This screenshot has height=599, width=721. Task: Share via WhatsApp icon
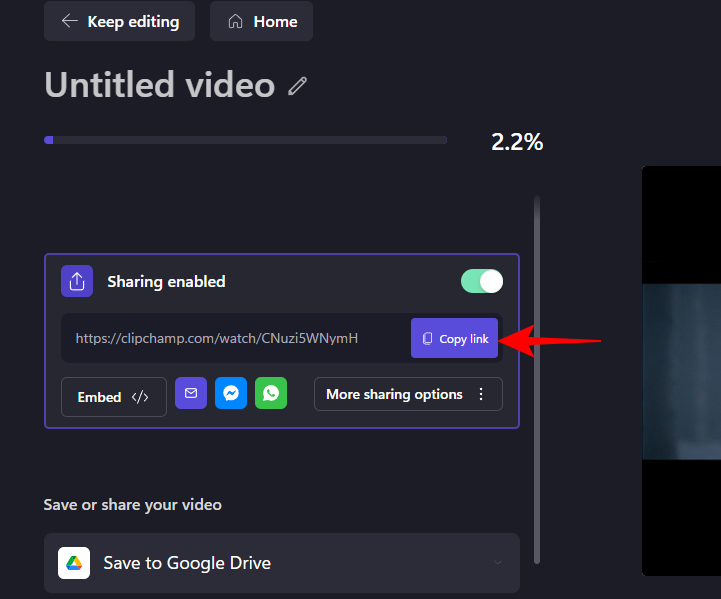tap(271, 393)
